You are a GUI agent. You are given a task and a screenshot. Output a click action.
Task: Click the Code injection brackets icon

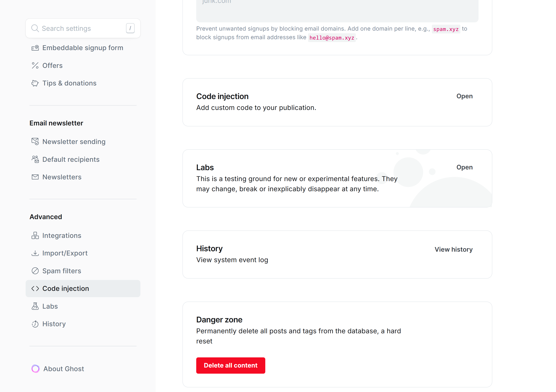coord(35,288)
